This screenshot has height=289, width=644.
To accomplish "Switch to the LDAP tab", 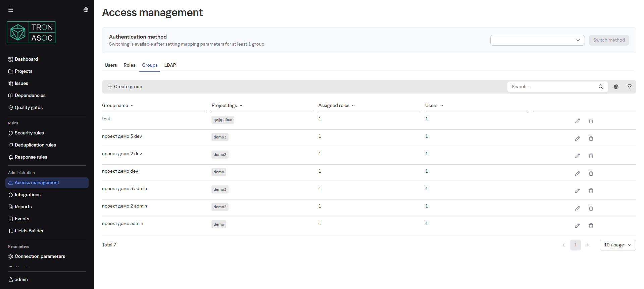I will (170, 65).
